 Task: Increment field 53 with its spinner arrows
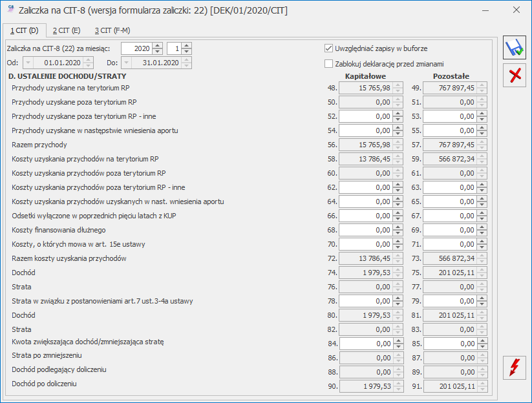click(x=482, y=113)
